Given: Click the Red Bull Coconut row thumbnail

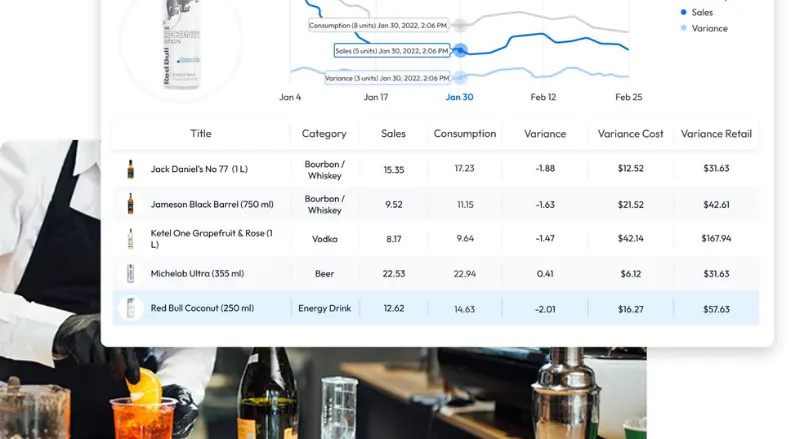Looking at the screenshot, I should 131,308.
